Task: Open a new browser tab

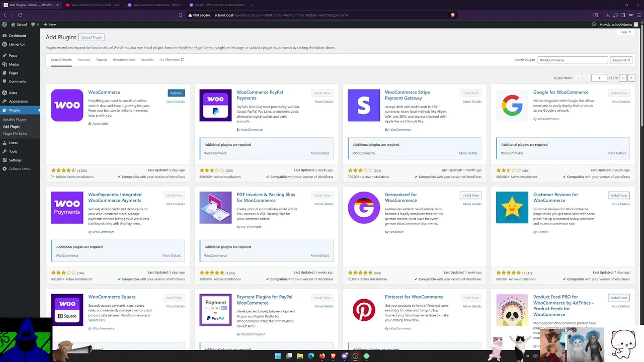Action: tap(252, 5)
